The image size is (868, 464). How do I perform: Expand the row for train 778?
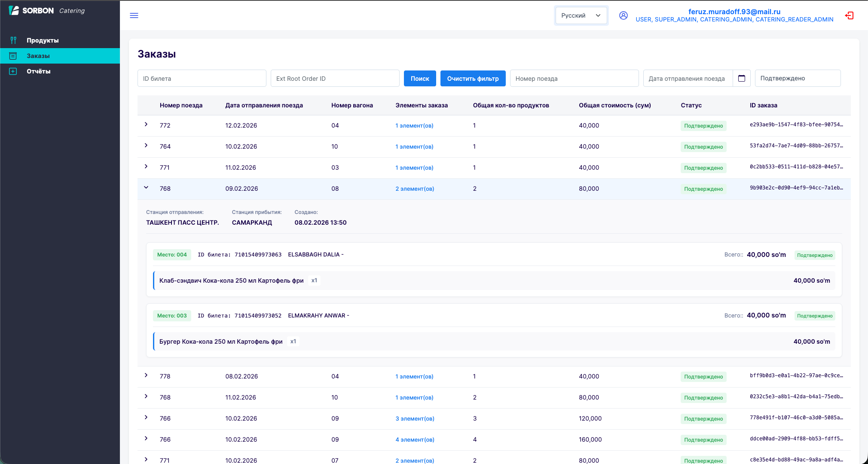click(146, 375)
